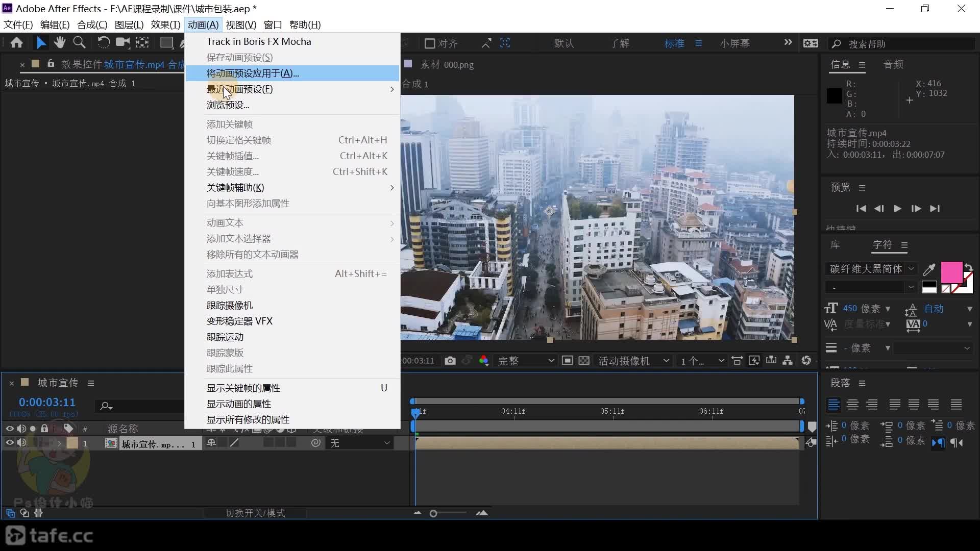Click swap fill and stroke arrow
980x551 pixels.
point(968,266)
